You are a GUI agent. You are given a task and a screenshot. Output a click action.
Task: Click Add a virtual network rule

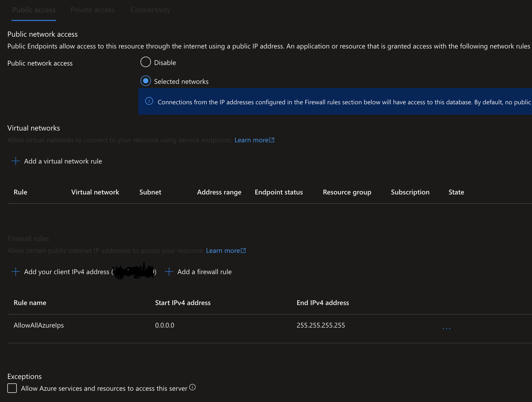pos(63,161)
